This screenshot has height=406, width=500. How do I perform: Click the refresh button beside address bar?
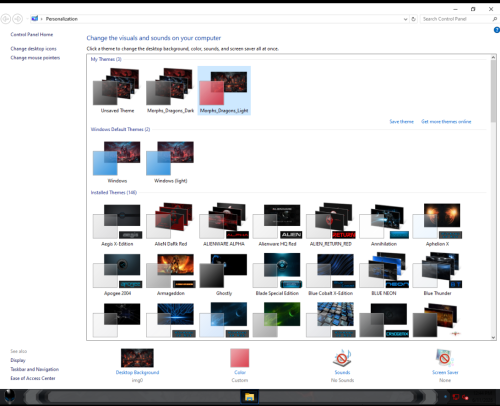pyautogui.click(x=413, y=19)
